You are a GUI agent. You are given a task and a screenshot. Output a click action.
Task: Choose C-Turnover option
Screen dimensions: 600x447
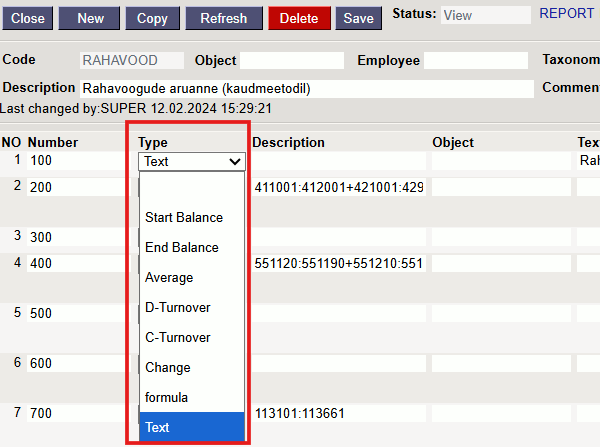pyautogui.click(x=178, y=337)
